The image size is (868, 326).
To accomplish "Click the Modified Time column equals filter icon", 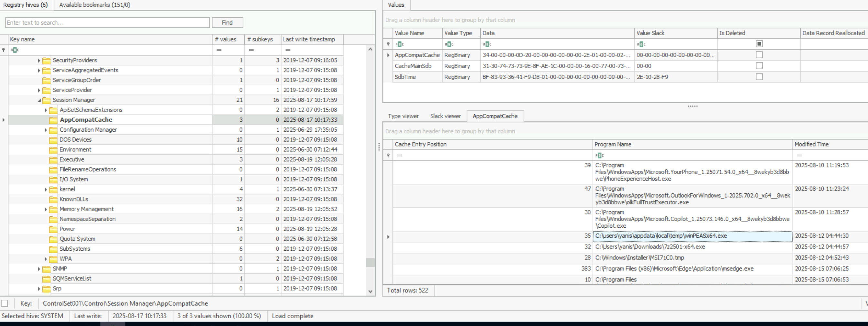I will point(799,156).
